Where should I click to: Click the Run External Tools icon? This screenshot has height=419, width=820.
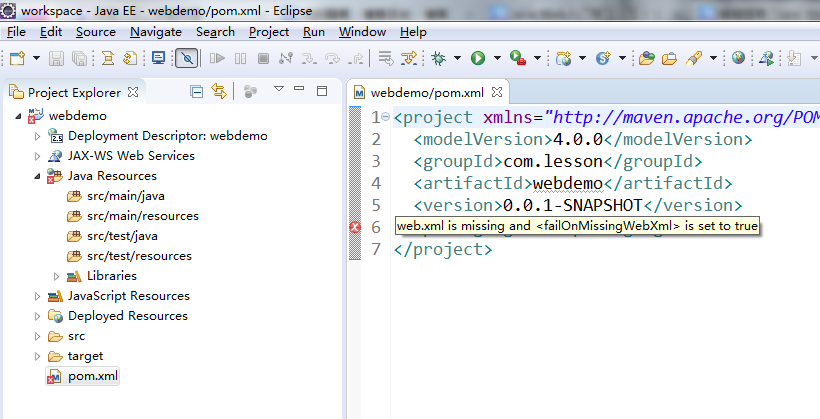(518, 58)
